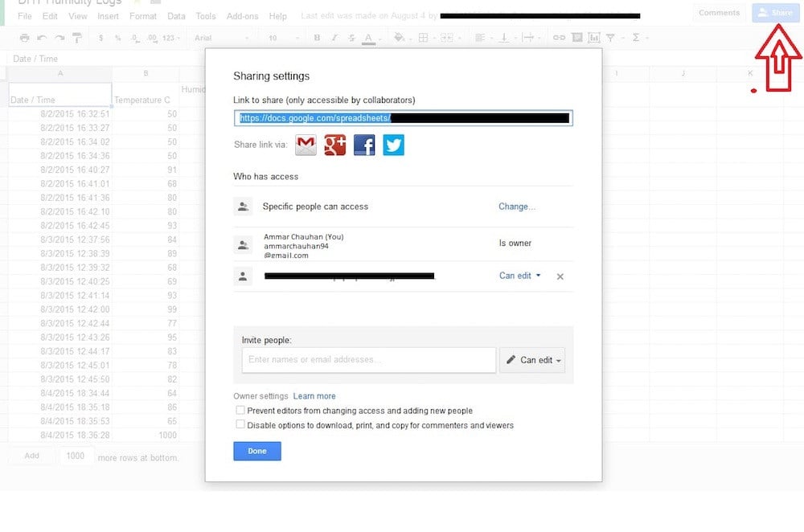Screen dimensions: 804x532
Task: Open the Arial font dropdown
Action: pyautogui.click(x=221, y=38)
